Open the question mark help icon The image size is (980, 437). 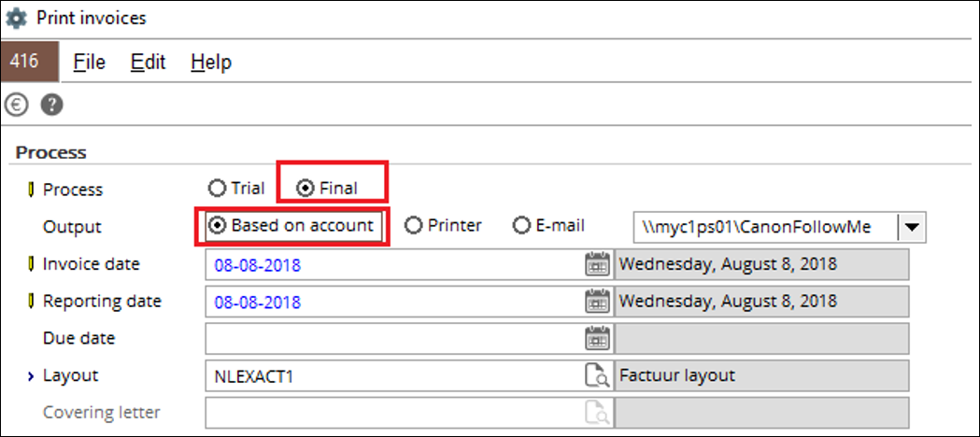pos(52,105)
